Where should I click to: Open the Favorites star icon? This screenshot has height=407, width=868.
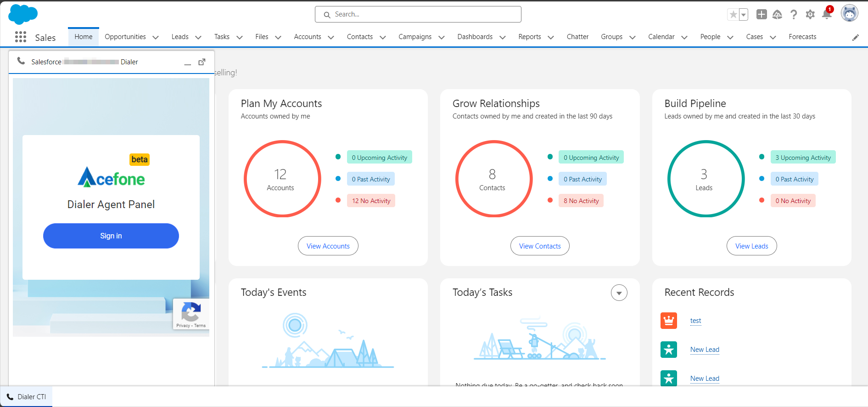(x=734, y=15)
